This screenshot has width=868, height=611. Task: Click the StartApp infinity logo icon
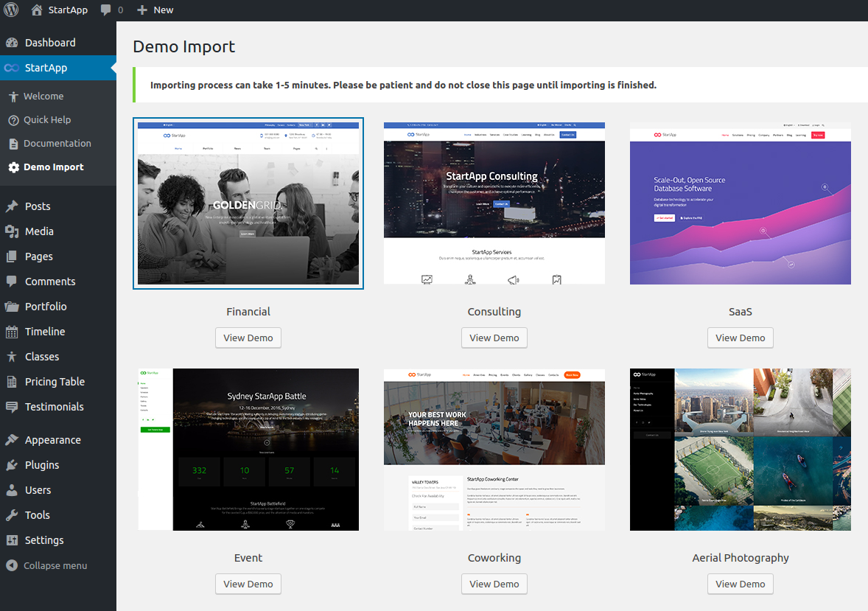click(x=12, y=68)
